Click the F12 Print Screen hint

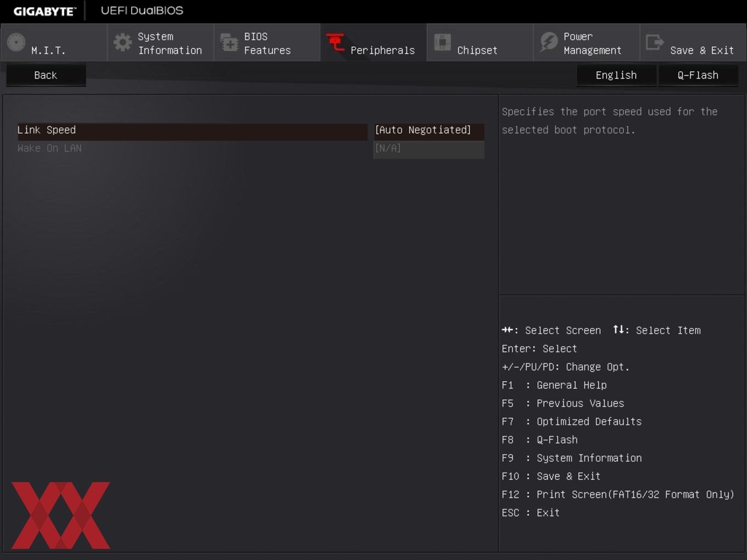click(x=618, y=495)
